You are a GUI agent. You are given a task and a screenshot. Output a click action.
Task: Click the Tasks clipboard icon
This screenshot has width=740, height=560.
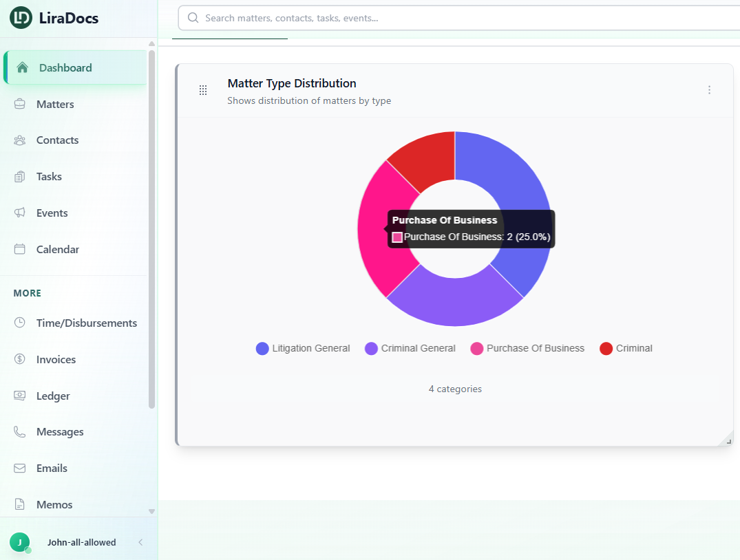click(20, 177)
